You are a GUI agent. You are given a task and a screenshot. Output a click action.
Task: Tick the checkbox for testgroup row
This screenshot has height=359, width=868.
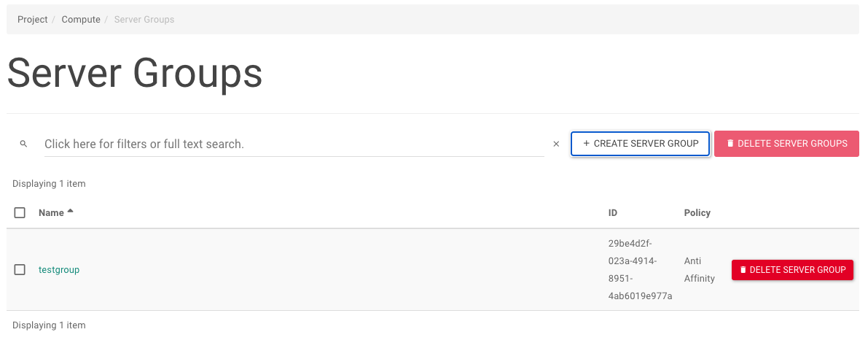(x=20, y=270)
